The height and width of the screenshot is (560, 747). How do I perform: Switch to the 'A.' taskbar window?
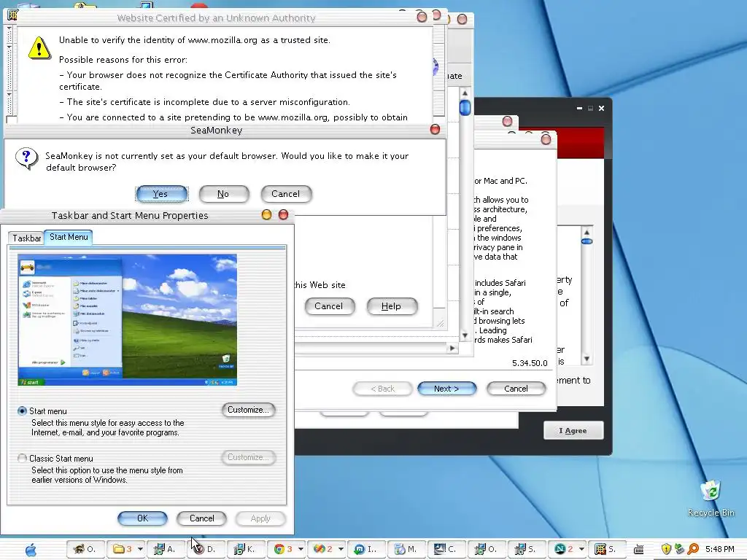point(164,550)
